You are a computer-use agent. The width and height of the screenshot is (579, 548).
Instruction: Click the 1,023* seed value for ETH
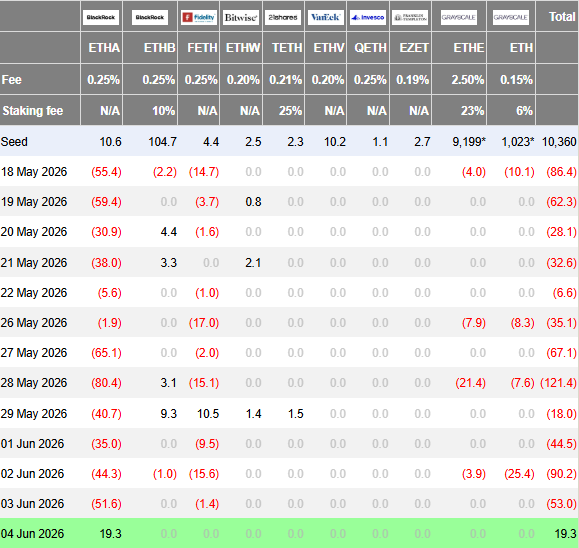[x=518, y=141]
